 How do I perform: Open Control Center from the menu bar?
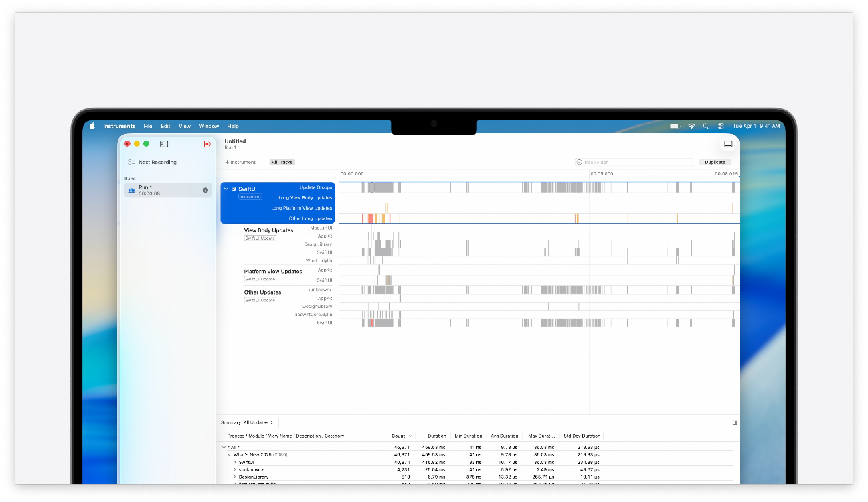721,126
